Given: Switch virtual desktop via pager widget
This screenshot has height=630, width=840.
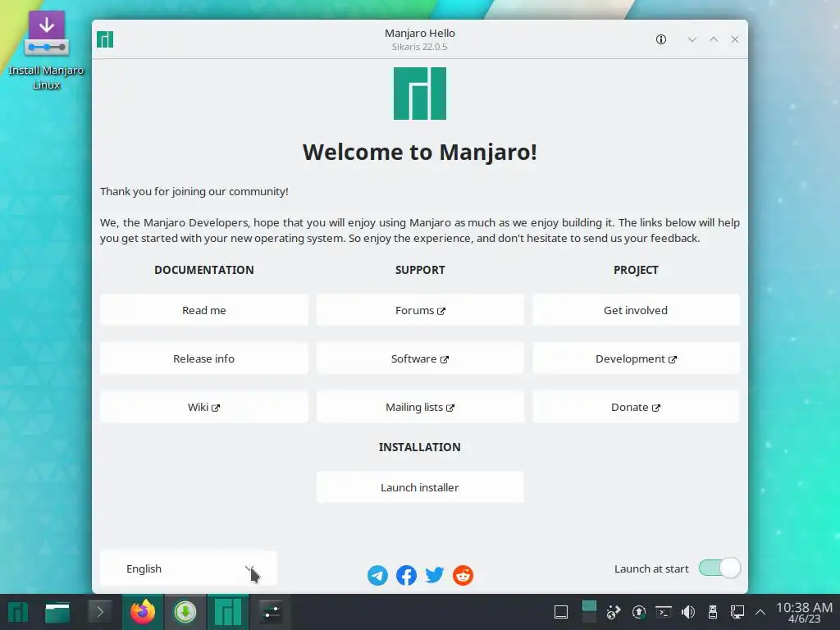Looking at the screenshot, I should pos(589,612).
